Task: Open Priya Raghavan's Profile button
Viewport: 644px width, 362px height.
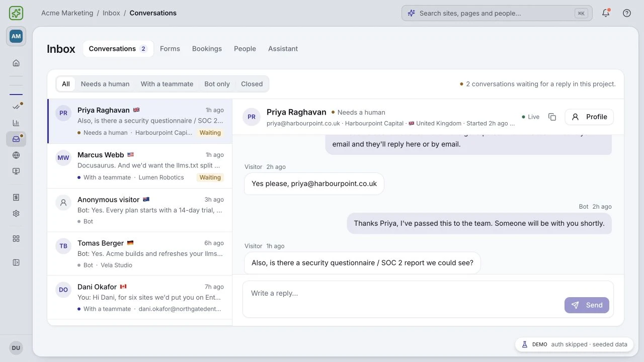Action: [x=589, y=117]
